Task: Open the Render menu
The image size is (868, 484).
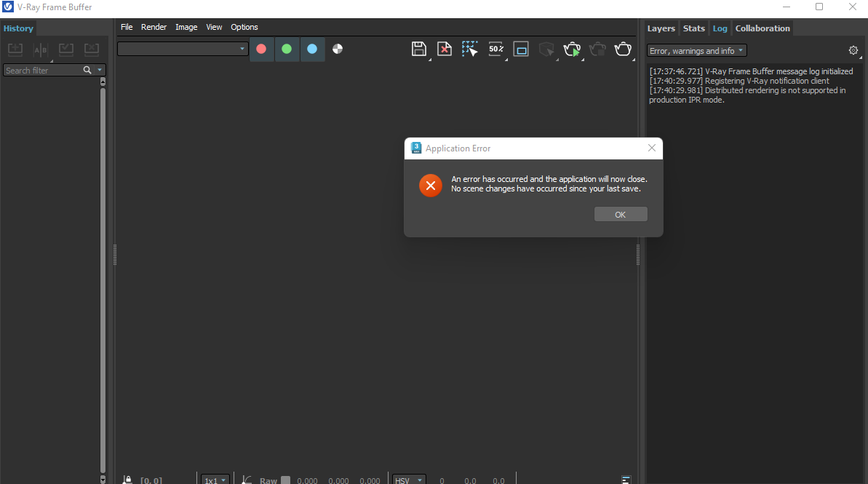Action: [154, 27]
